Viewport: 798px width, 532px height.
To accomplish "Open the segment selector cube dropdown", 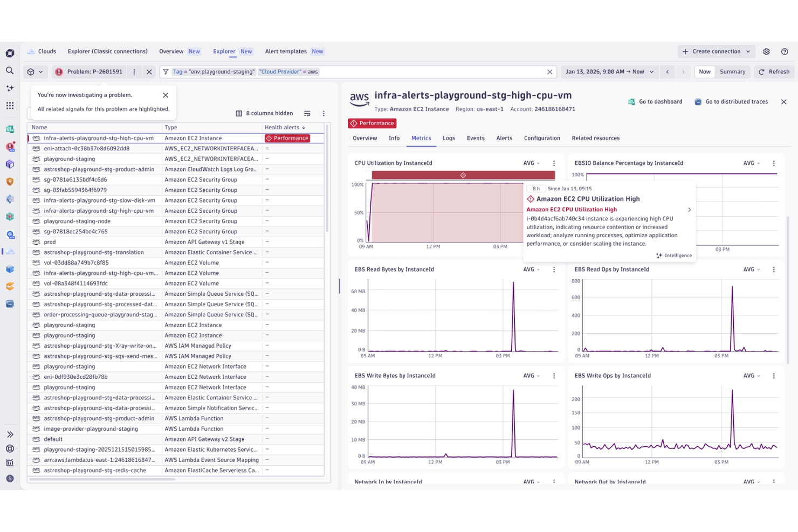I will pos(36,72).
